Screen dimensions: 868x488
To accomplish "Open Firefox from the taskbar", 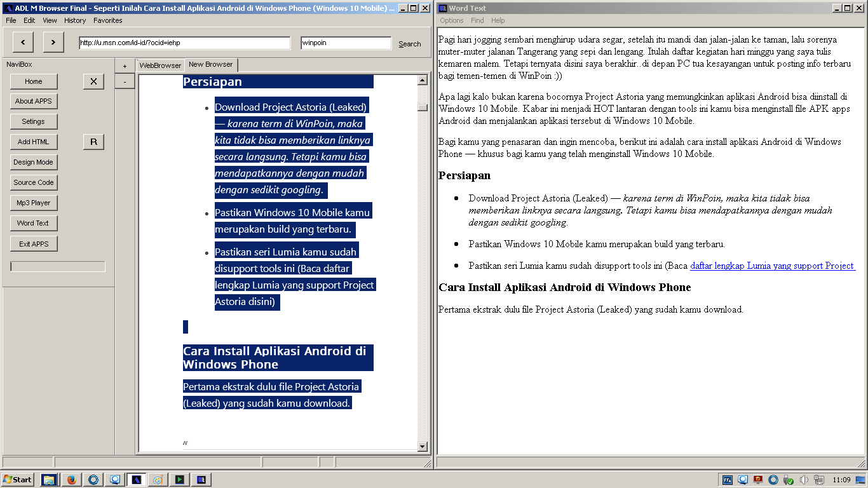I will pyautogui.click(x=71, y=480).
